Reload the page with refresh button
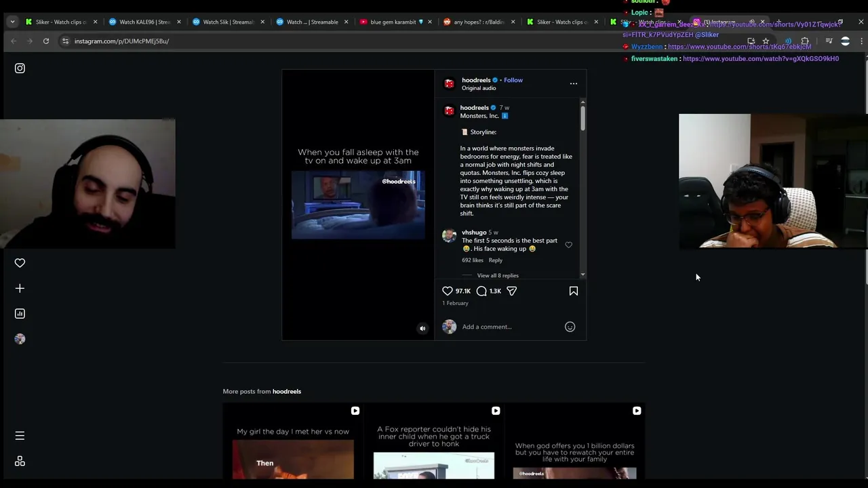This screenshot has height=488, width=868. (x=46, y=41)
